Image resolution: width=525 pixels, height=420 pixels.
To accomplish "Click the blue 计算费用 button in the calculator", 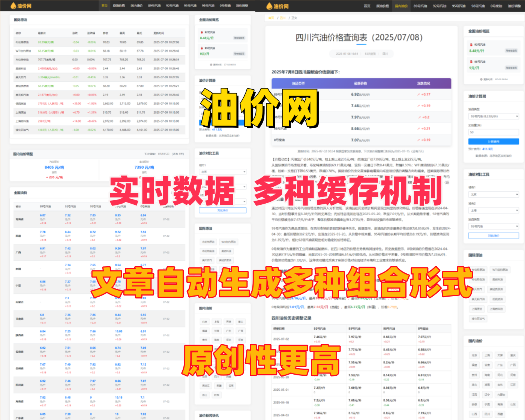I will [493, 141].
